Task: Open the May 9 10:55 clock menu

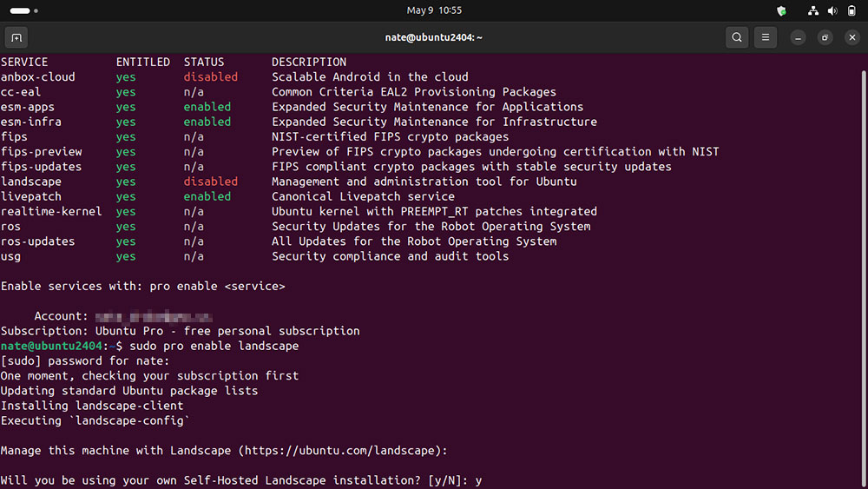Action: 434,10
